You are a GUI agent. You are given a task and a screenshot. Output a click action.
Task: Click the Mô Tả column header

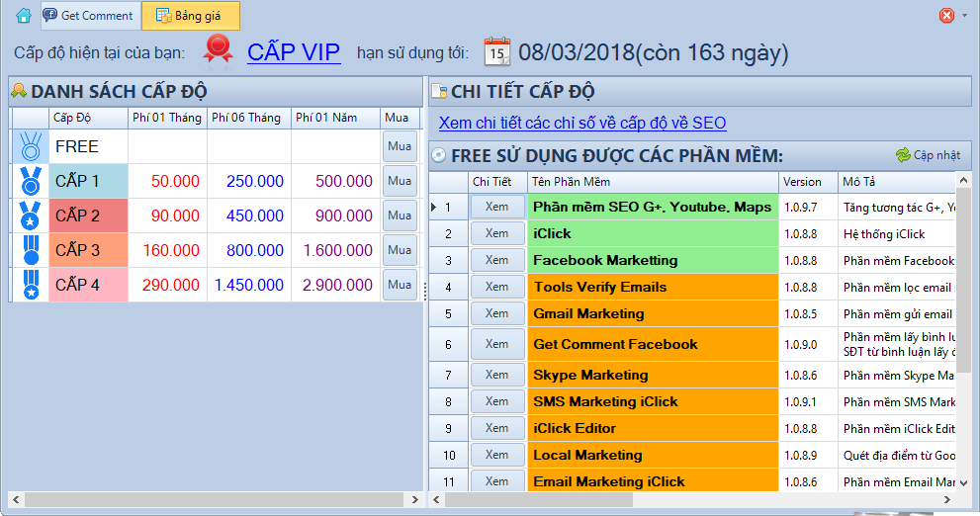tap(897, 182)
